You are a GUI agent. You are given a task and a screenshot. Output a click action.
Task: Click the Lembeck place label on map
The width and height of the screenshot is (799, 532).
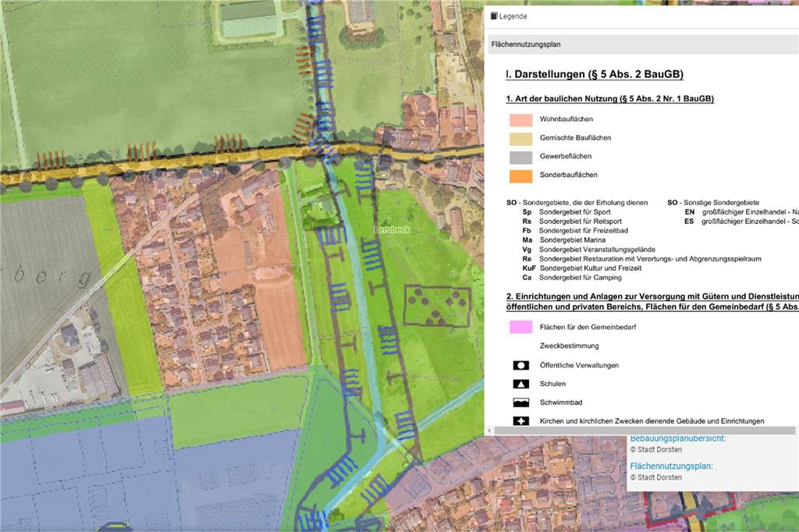pos(392,230)
